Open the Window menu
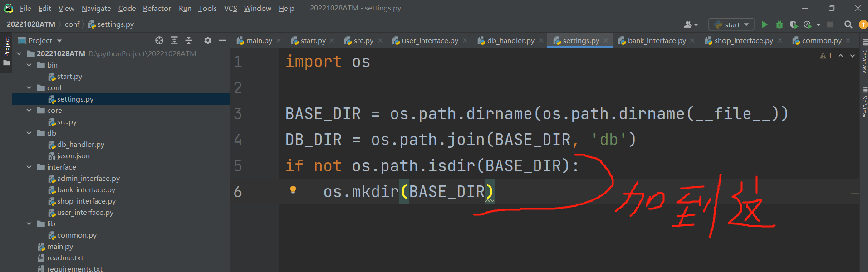The image size is (868, 272). pos(257,8)
